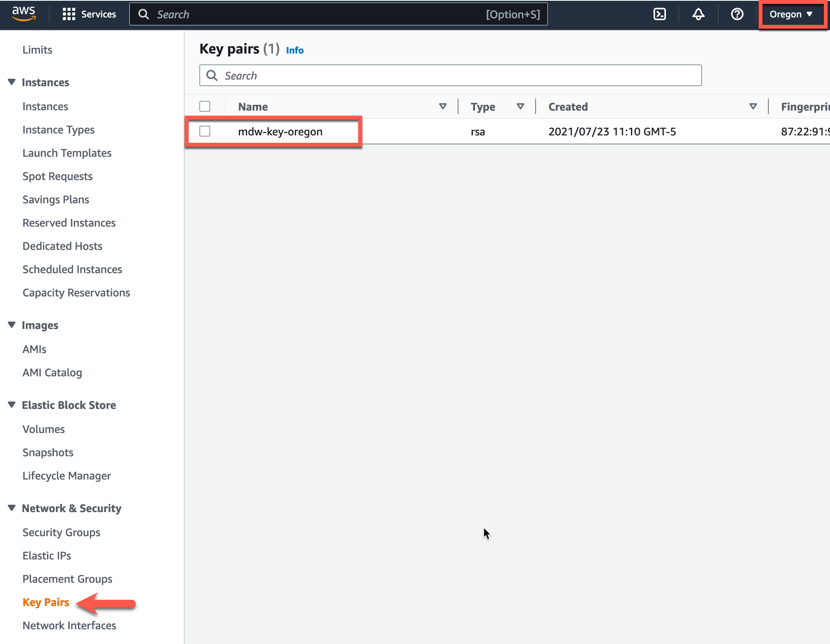Image resolution: width=830 pixels, height=644 pixels.
Task: Open the Oregon region dropdown
Action: 791,14
